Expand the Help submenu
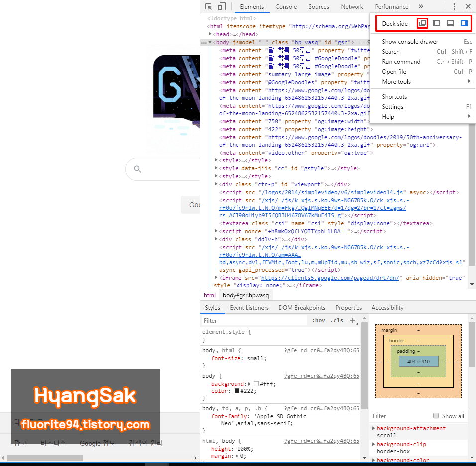 (x=423, y=117)
